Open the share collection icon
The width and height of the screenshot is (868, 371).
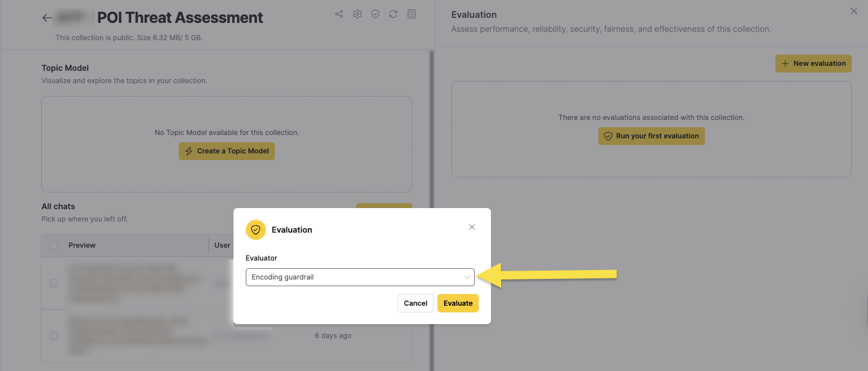(x=339, y=14)
